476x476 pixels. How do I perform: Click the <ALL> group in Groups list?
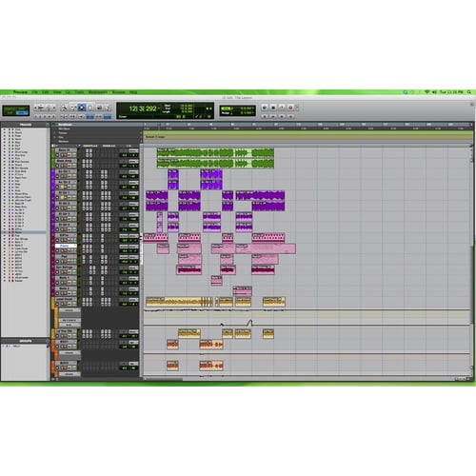[16, 347]
